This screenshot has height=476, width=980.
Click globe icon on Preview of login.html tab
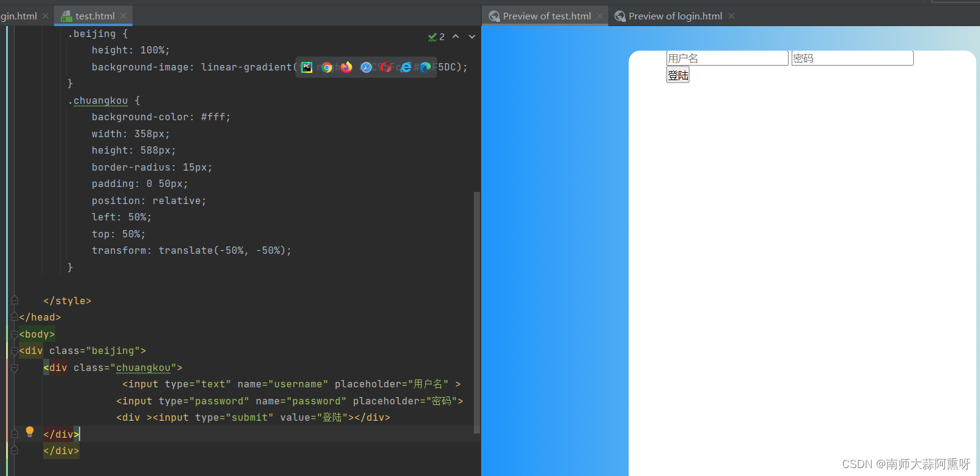[x=620, y=16]
